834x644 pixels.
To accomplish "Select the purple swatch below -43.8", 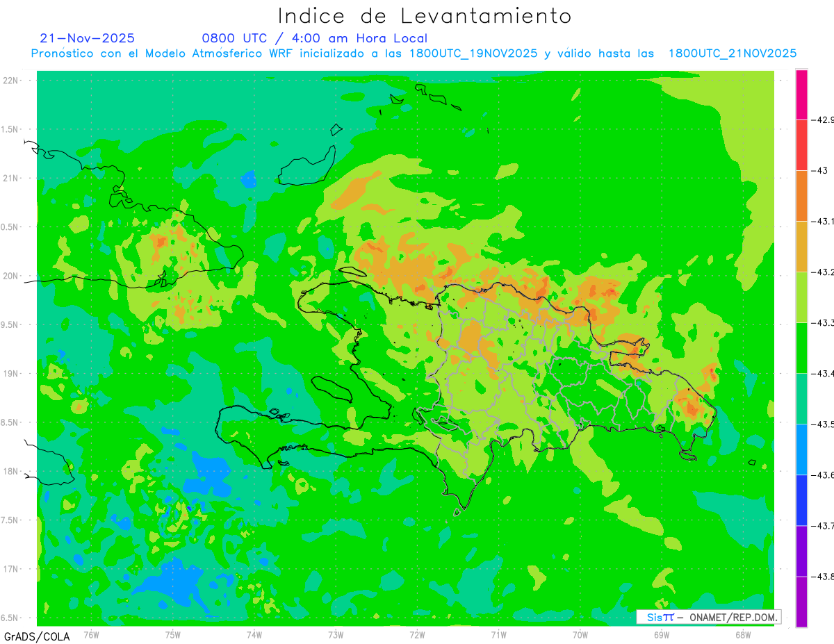I will pos(801,602).
